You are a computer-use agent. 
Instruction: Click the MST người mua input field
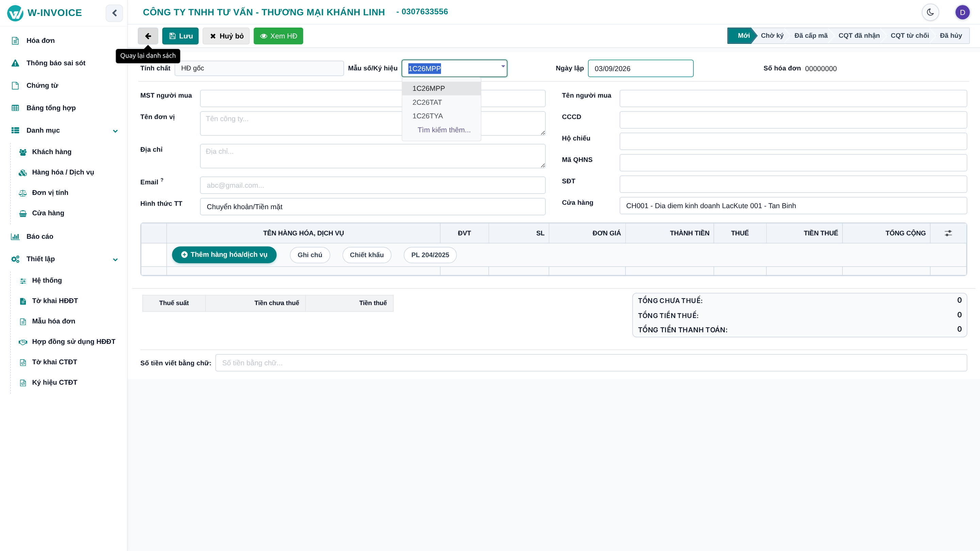[x=373, y=99]
